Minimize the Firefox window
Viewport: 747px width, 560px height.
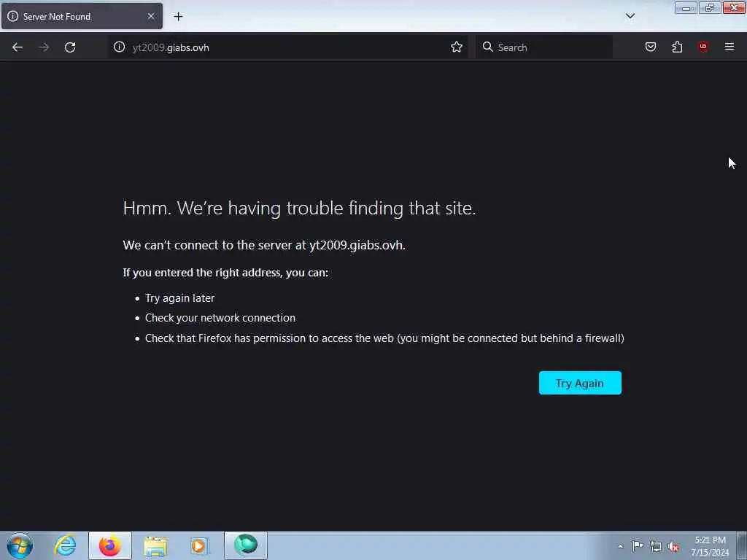pos(686,7)
